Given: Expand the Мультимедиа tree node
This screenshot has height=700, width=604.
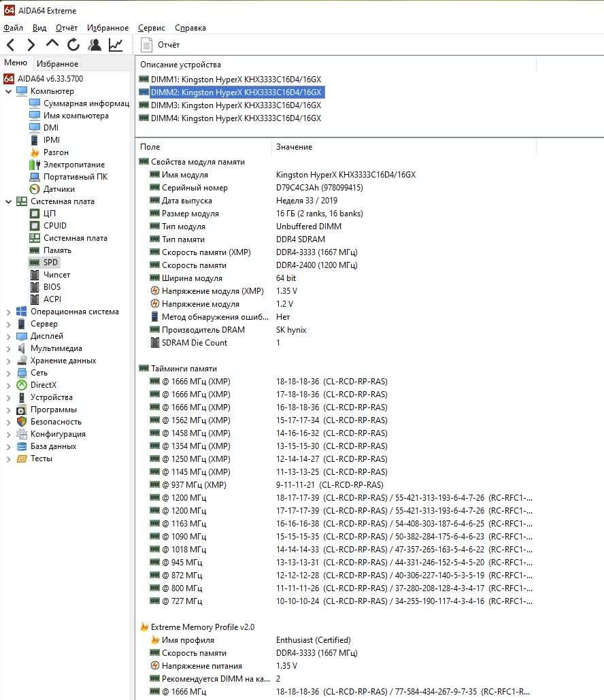Looking at the screenshot, I should pos(8,349).
